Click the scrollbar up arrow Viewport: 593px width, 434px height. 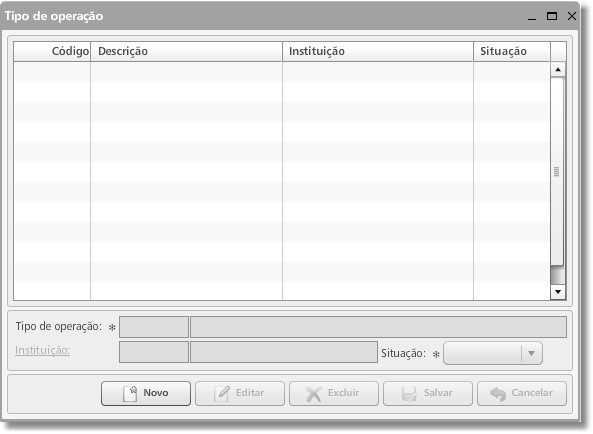click(x=558, y=70)
